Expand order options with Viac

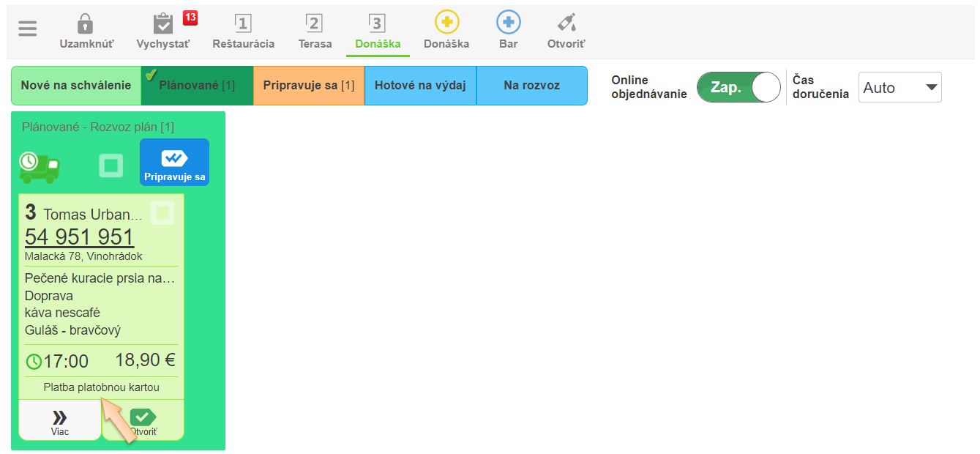[x=60, y=422]
